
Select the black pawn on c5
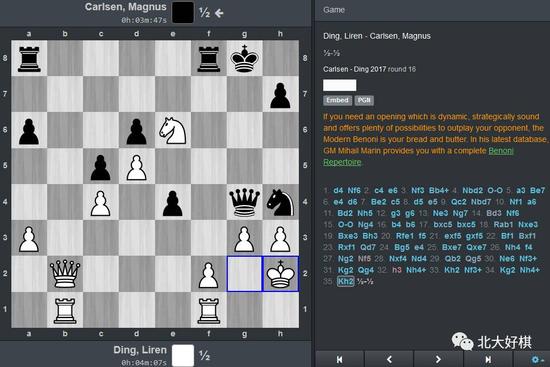point(101,166)
